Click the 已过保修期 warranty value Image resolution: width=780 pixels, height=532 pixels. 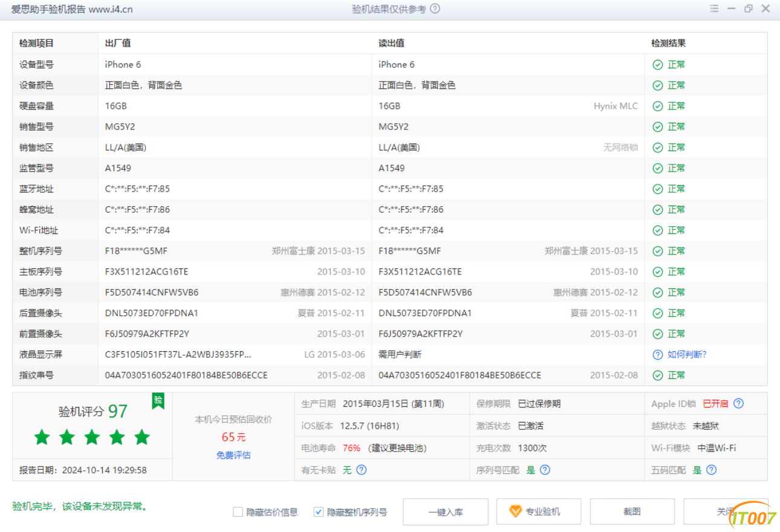pos(539,403)
